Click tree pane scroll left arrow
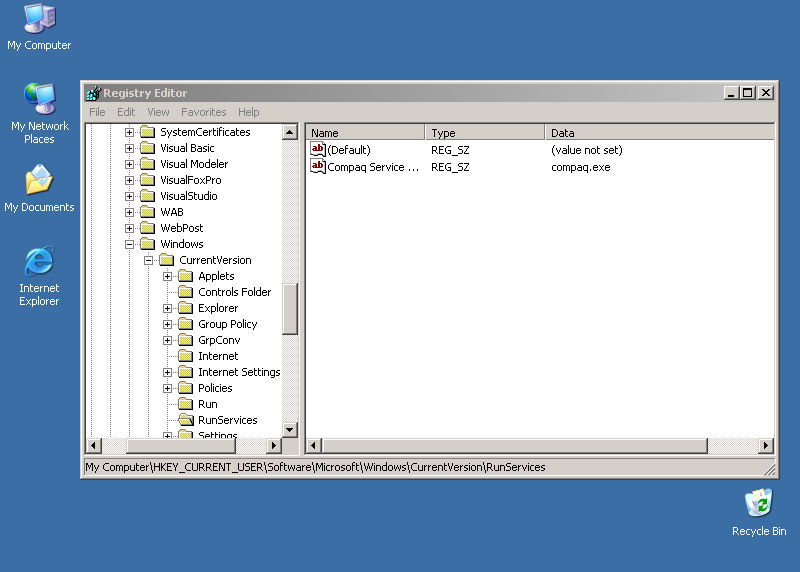Screen dimensions: 800x572 click(93, 445)
